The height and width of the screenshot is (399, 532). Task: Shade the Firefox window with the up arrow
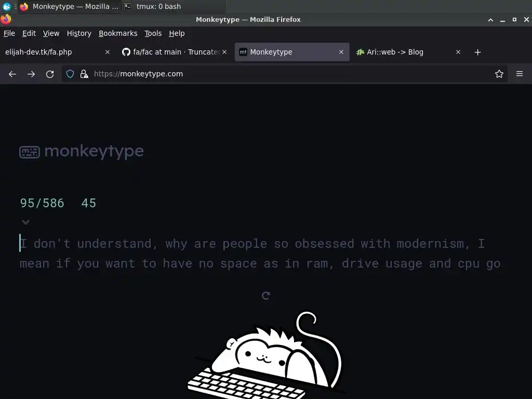click(x=490, y=20)
